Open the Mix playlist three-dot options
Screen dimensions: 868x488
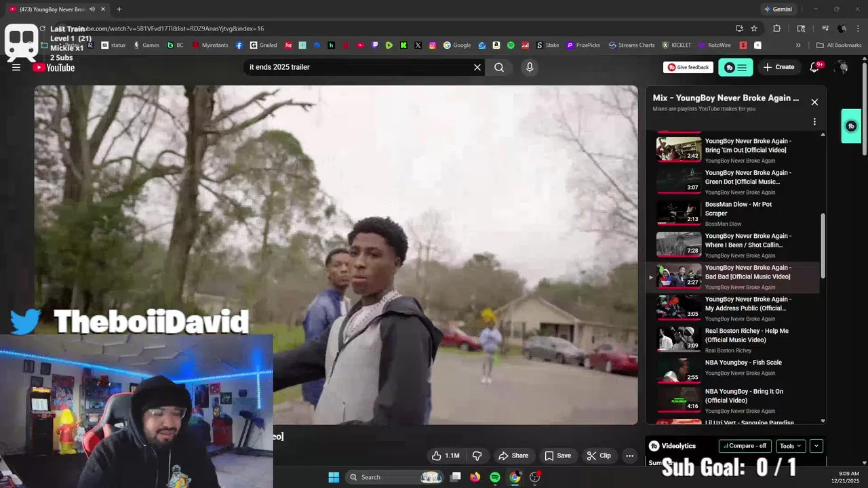814,122
